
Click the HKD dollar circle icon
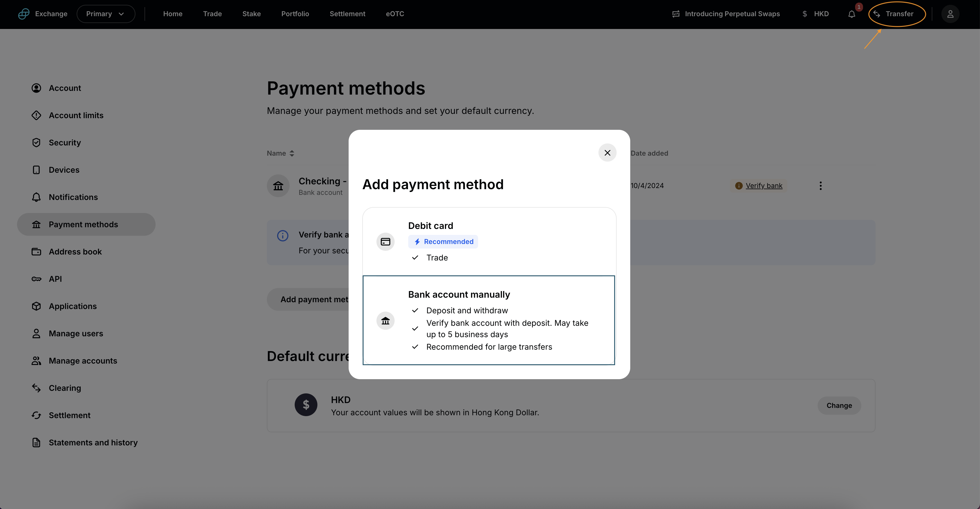pyautogui.click(x=305, y=405)
